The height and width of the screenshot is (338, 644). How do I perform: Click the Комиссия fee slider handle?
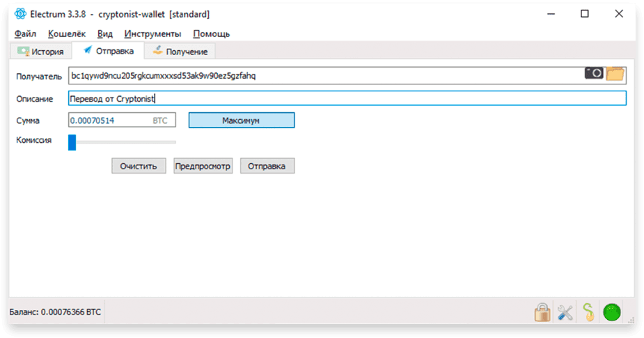[72, 142]
